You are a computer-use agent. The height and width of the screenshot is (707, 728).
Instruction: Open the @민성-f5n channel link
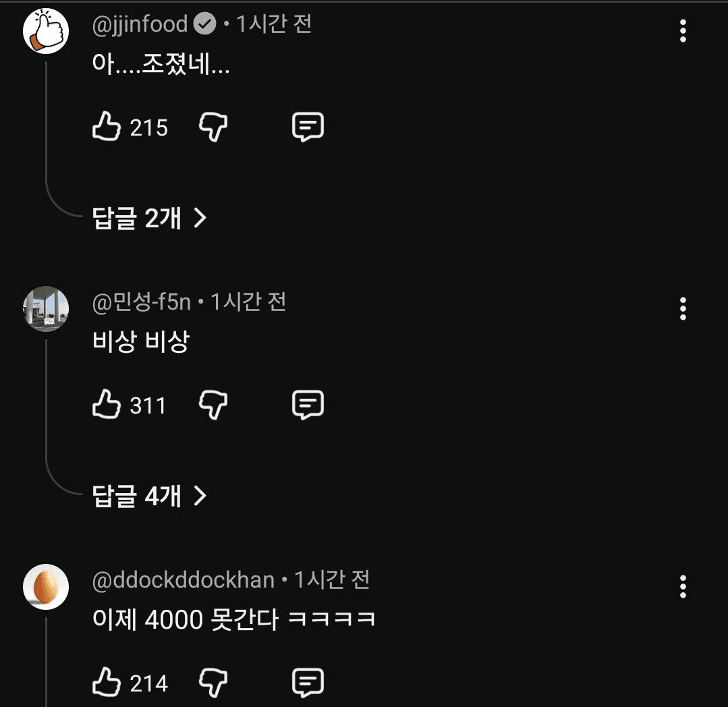141,302
